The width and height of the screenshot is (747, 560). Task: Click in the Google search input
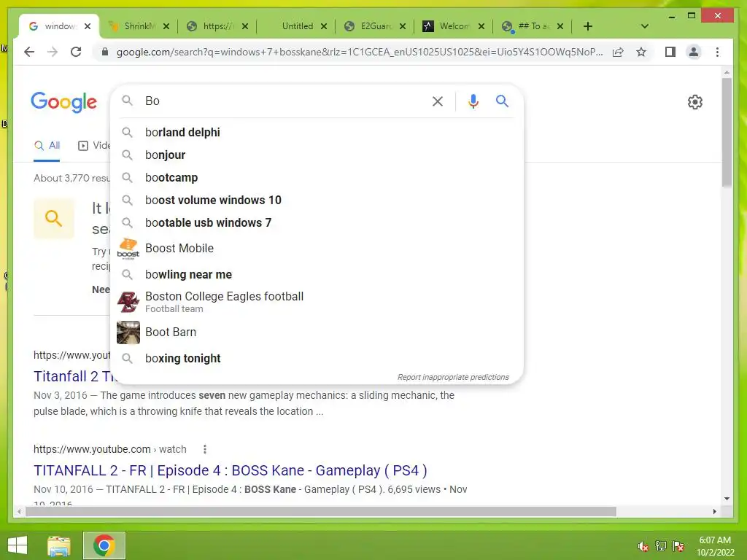(284, 101)
